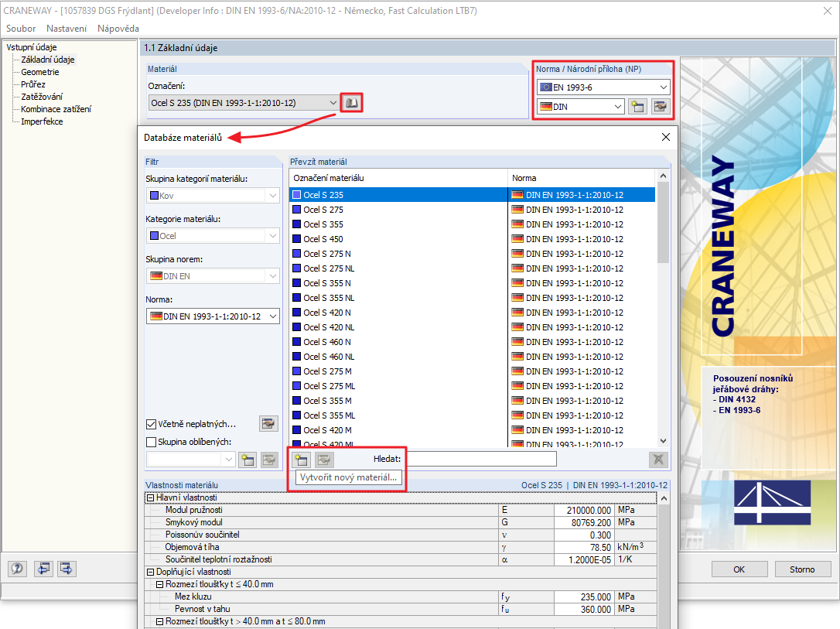Viewport: 840px width, 629px height.
Task: Open Skupina kategorií materiálu dropdown Kov
Action: pyautogui.click(x=213, y=196)
